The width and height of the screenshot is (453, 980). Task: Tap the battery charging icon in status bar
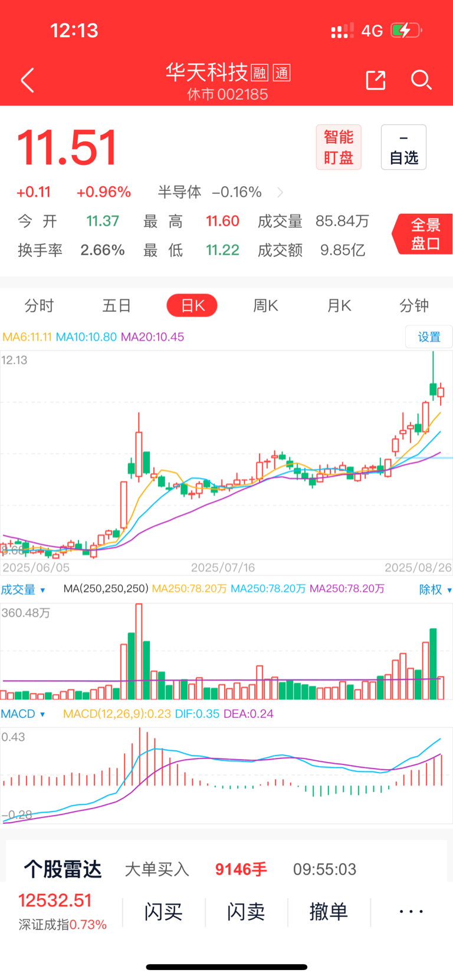click(406, 30)
